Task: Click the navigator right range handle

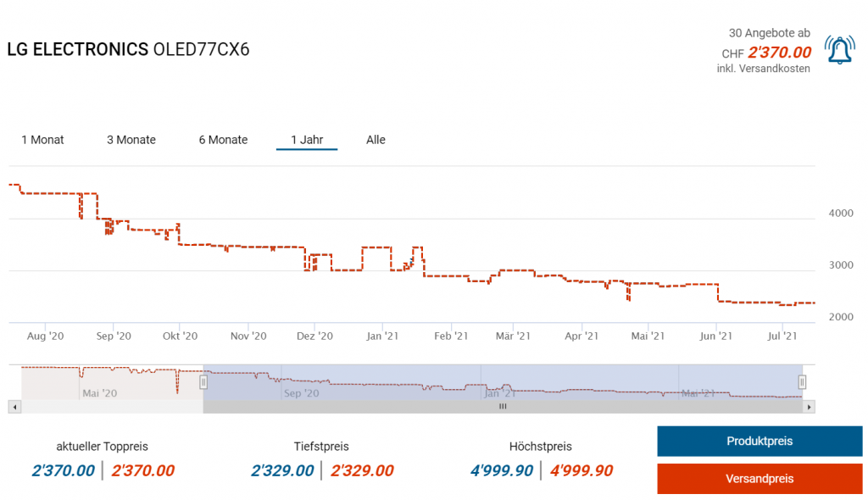Action: tap(802, 382)
